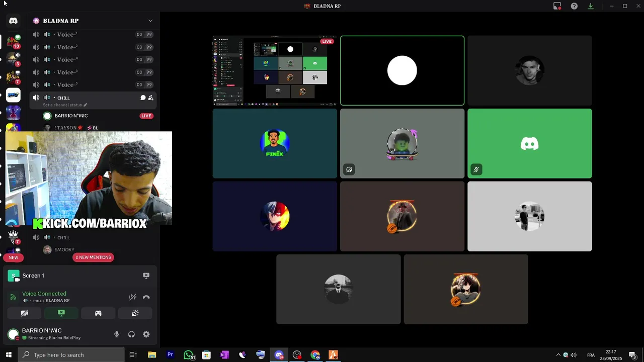Viewport: 644px width, 362px height.
Task: Select green Discord logo participant tile
Action: point(529,144)
